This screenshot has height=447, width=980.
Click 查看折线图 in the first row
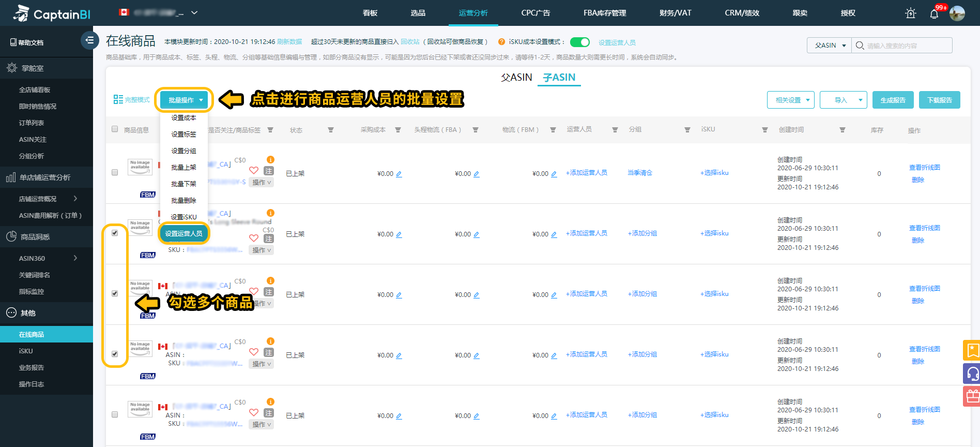[925, 168]
